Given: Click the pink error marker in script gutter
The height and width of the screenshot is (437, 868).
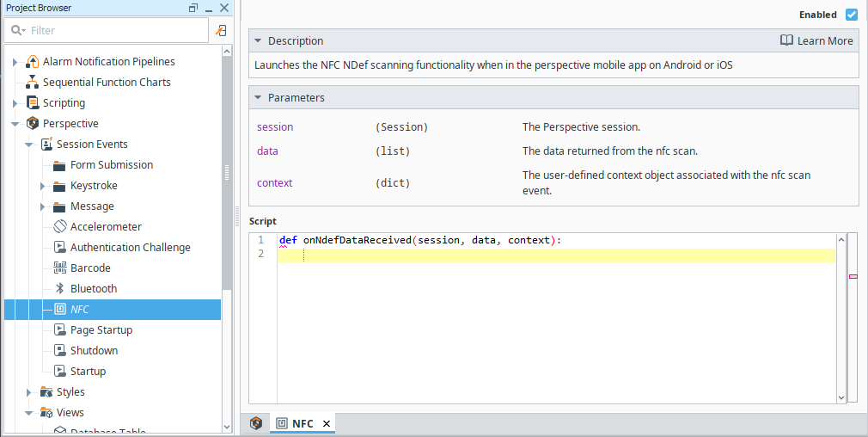Looking at the screenshot, I should (853, 276).
